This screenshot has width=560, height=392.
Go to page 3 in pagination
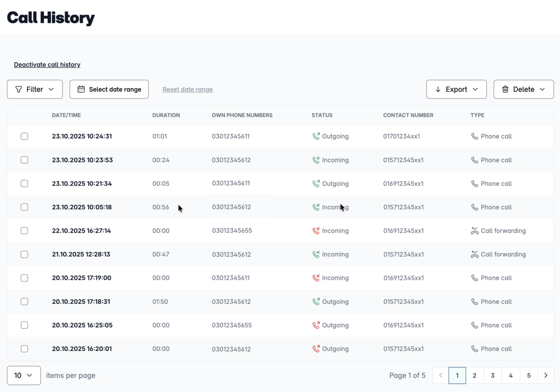492,375
